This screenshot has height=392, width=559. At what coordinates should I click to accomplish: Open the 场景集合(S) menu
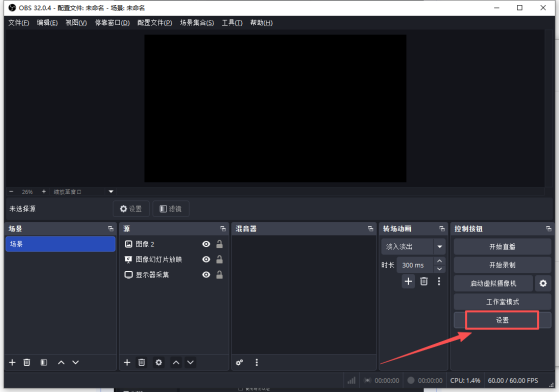coord(197,23)
